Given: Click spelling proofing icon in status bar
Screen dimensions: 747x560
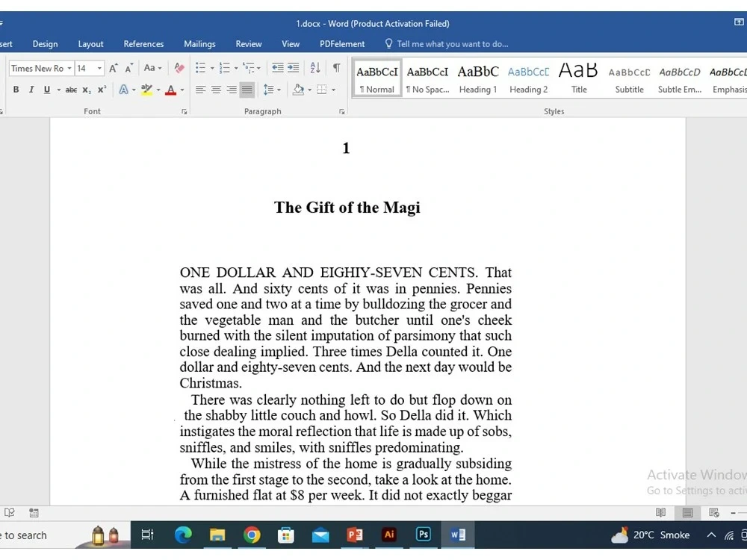Looking at the screenshot, I should click(10, 512).
